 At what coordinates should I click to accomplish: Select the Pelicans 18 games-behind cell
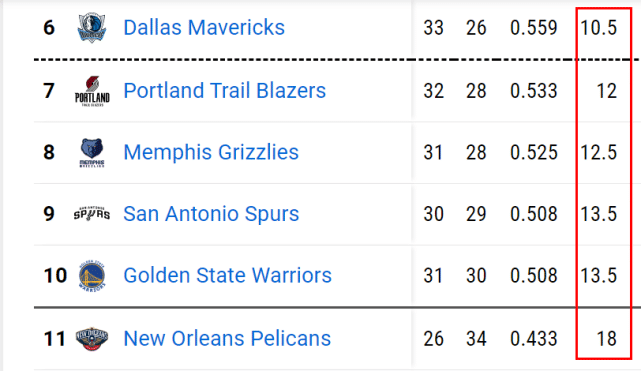click(607, 339)
